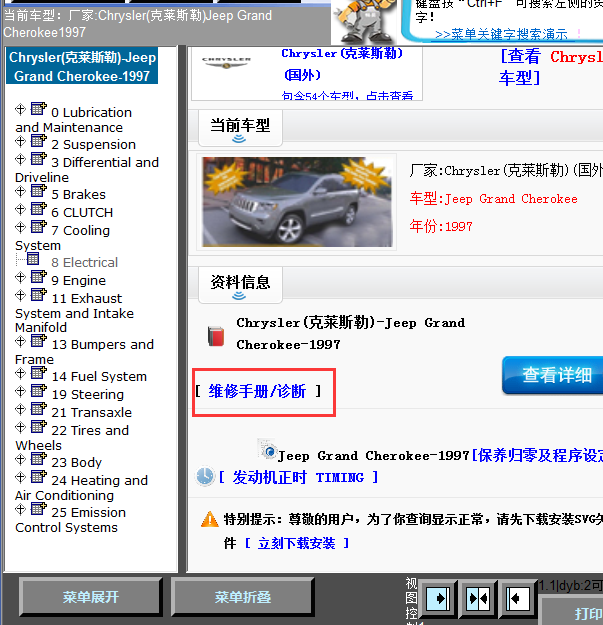Select the 8 Electrical item
Image resolution: width=603 pixels, height=625 pixels.
tap(84, 263)
